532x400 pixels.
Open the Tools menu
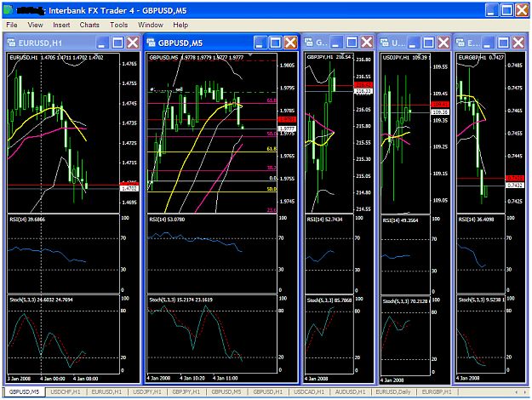tap(119, 25)
